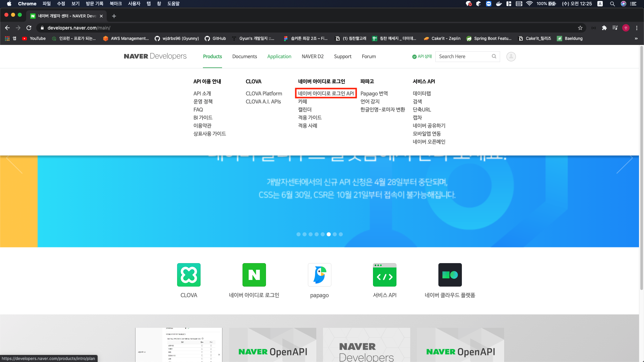
Task: Select the highlighted sixth carousel dot
Action: click(329, 234)
